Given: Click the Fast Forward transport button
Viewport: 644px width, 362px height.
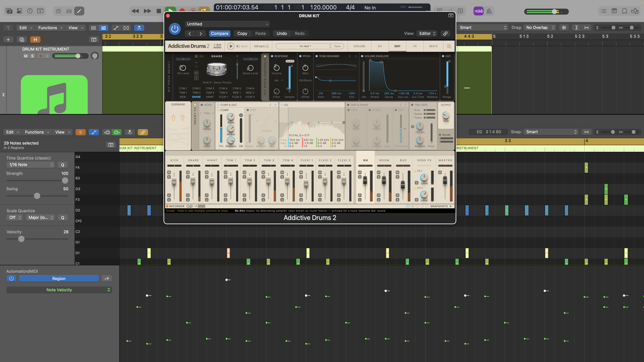Looking at the screenshot, I should click(147, 11).
